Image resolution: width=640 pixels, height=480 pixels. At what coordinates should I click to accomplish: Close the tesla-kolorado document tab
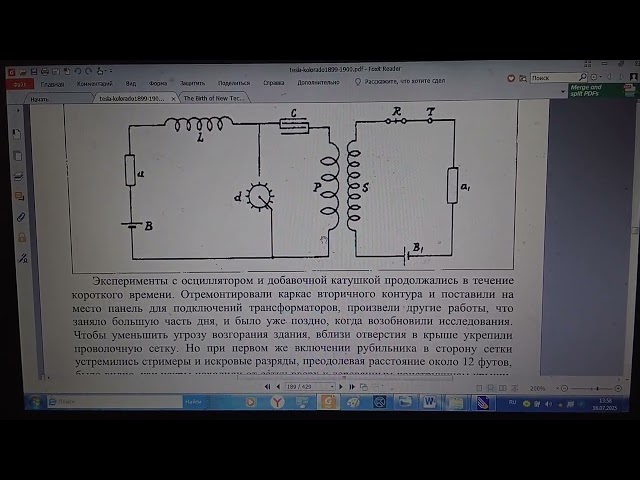(x=173, y=99)
